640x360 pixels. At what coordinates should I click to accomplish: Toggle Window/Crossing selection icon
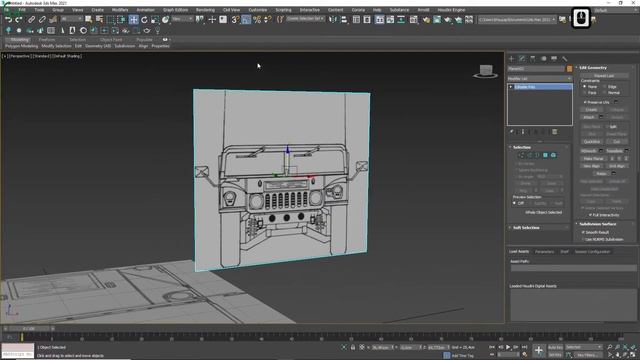click(x=121, y=19)
